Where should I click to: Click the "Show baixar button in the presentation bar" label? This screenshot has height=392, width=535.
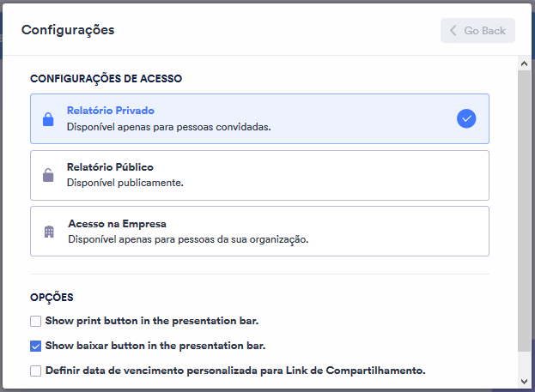[155, 347]
